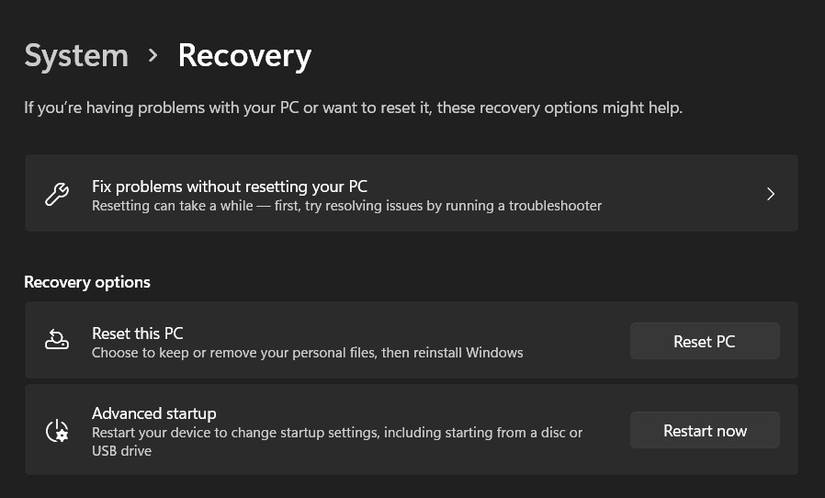Click the wrench troubleshoot icon
This screenshot has height=498, width=825.
tap(57, 194)
